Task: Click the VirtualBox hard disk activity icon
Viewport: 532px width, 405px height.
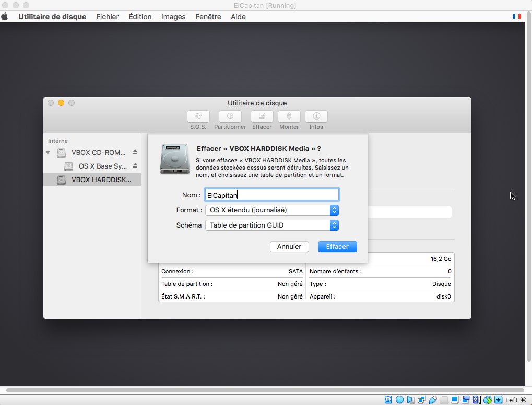Action: 388,400
